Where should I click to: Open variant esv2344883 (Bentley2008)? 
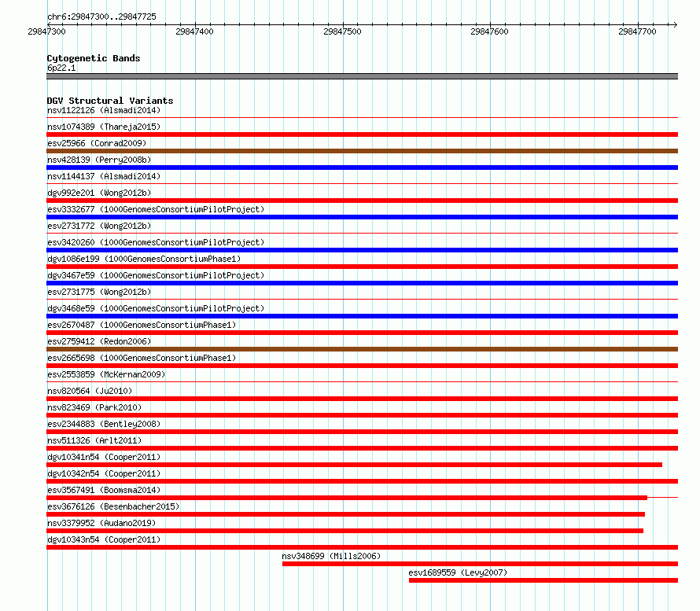click(x=104, y=424)
